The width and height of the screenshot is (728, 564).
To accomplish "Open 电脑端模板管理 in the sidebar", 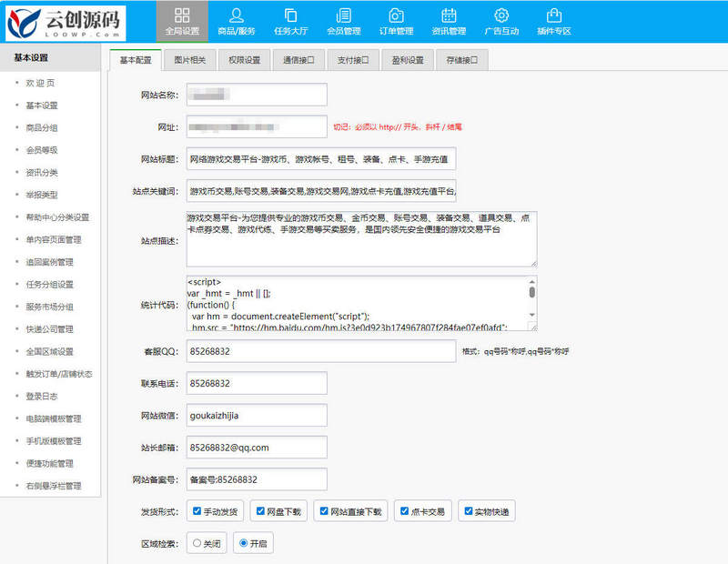I will click(x=54, y=418).
